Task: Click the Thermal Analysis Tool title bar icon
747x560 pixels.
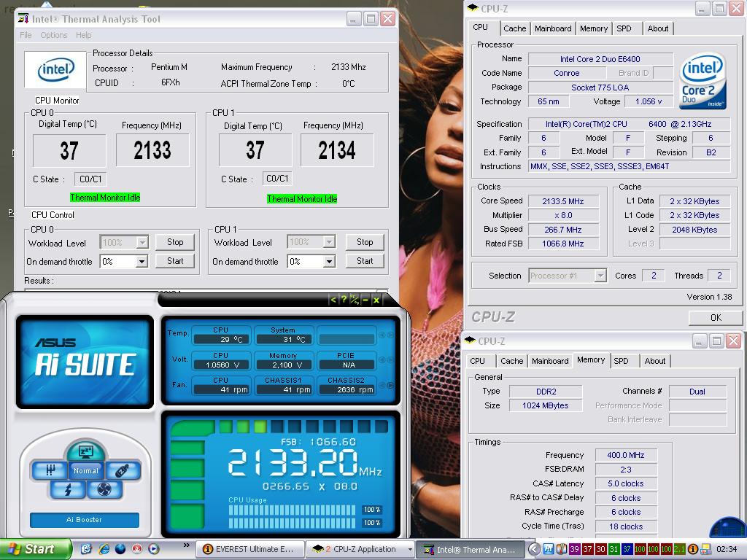Action: point(23,18)
